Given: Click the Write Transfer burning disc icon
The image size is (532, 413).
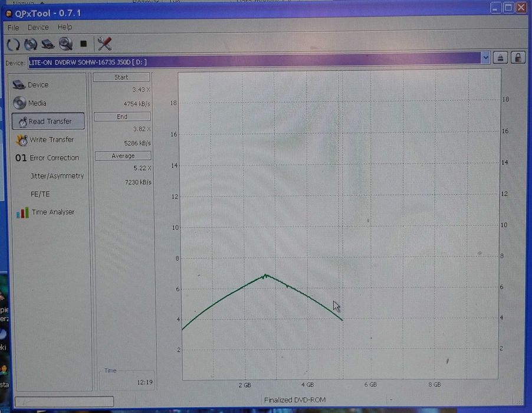Looking at the screenshot, I should (22, 140).
